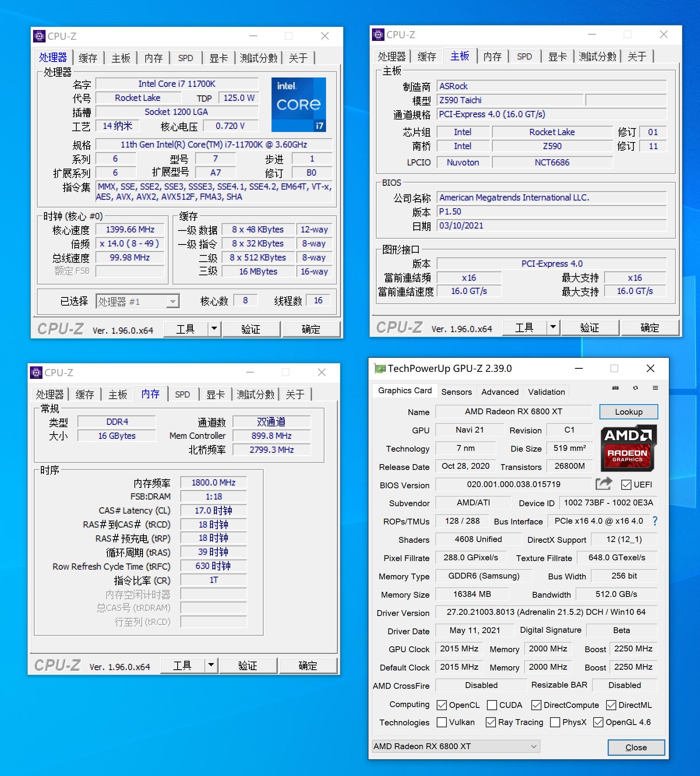Click the check-for-updates icon in GPU-Z
Screen dimensions: 700x776
(635, 388)
